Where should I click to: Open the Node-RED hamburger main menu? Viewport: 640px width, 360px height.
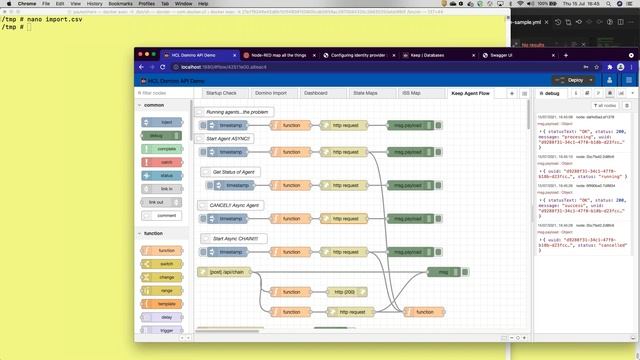pyautogui.click(x=629, y=80)
